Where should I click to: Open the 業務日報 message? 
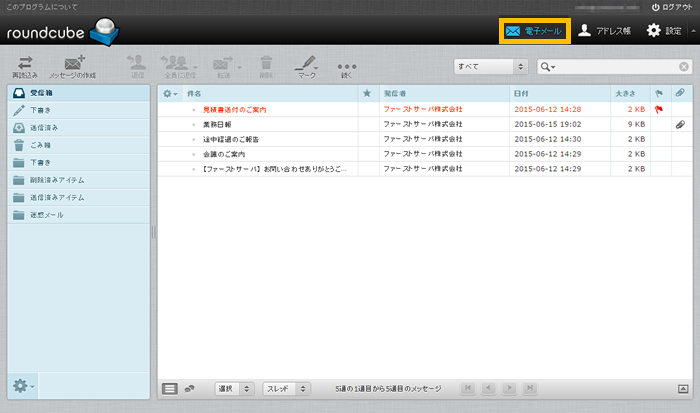[x=216, y=124]
